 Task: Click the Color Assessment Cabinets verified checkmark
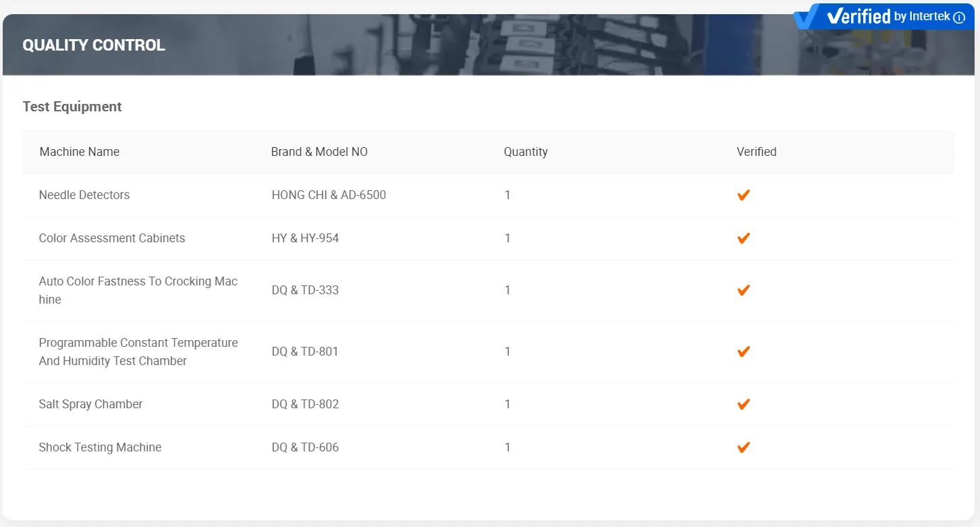[x=744, y=238]
